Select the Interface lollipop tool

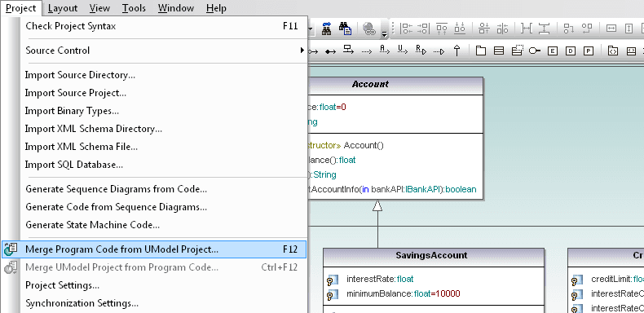point(534,51)
